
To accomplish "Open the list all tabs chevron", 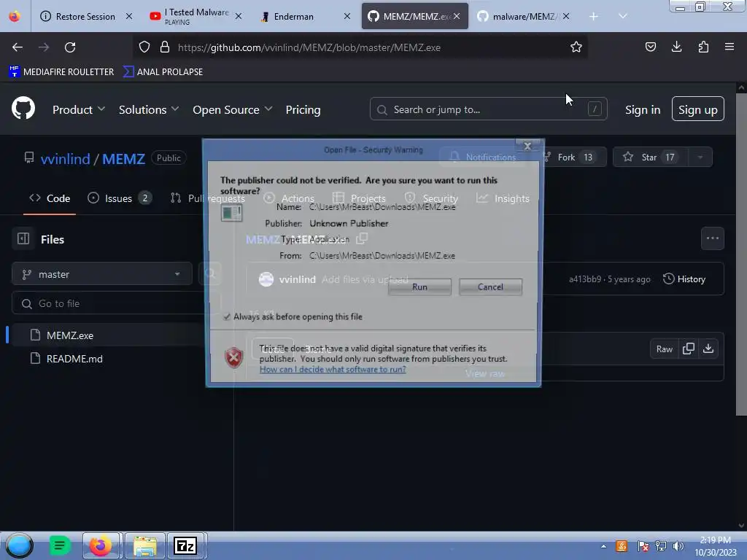I will click(x=622, y=16).
